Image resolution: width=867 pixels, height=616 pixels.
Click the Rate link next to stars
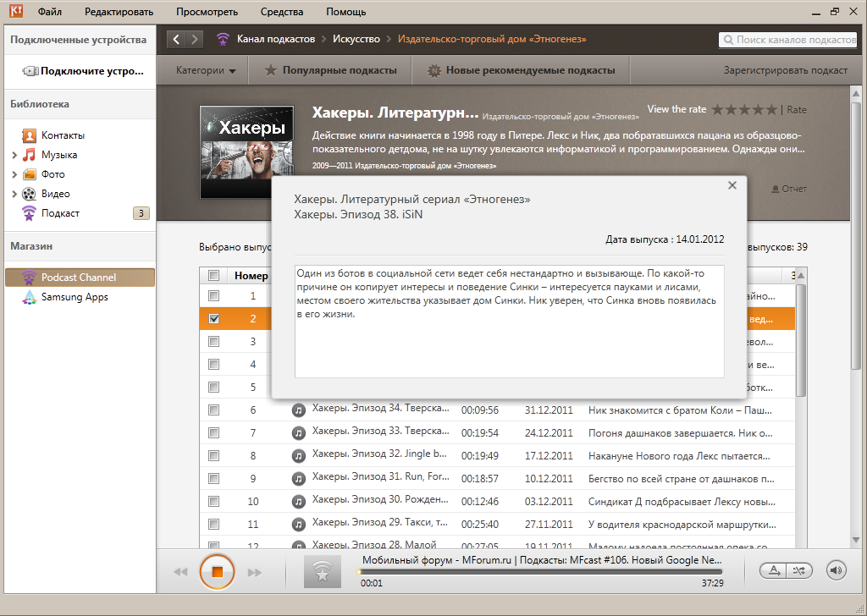tap(797, 110)
